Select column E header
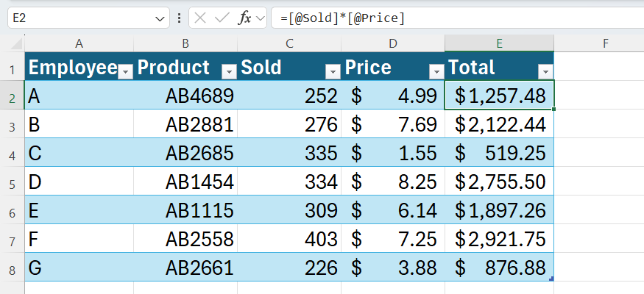This screenshot has width=644, height=294. [x=500, y=44]
